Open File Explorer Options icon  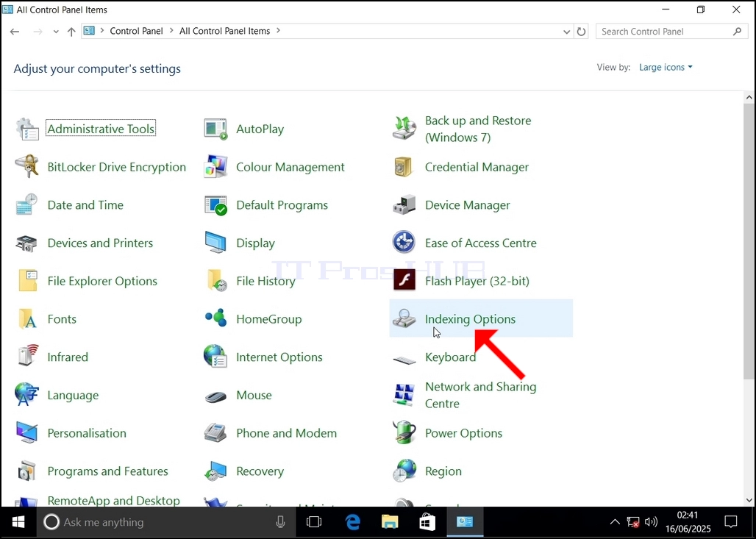point(27,281)
